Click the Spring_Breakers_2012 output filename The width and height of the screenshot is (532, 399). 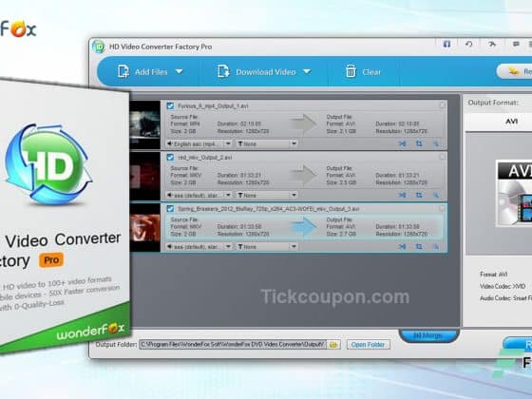pyautogui.click(x=268, y=209)
